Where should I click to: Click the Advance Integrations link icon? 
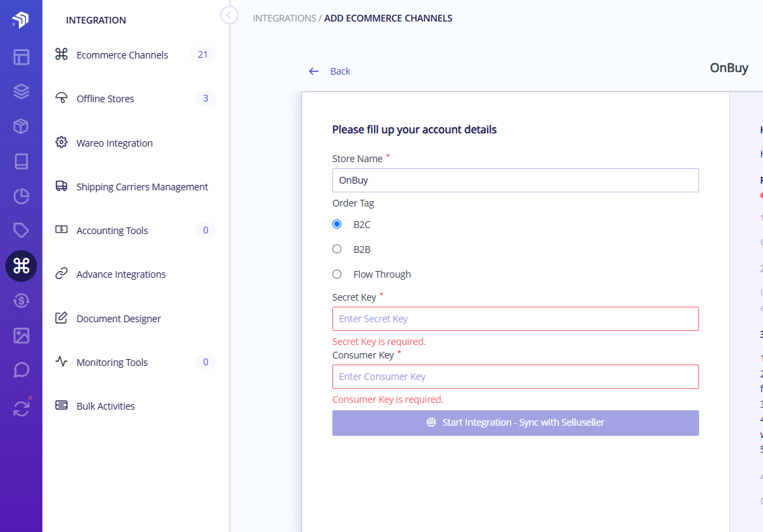tap(61, 273)
